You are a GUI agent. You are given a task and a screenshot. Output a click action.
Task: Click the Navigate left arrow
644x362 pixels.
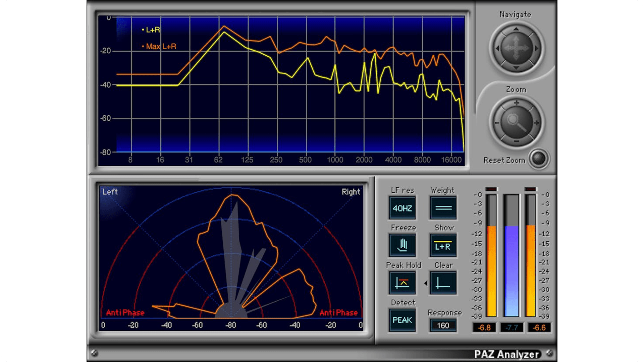497,49
